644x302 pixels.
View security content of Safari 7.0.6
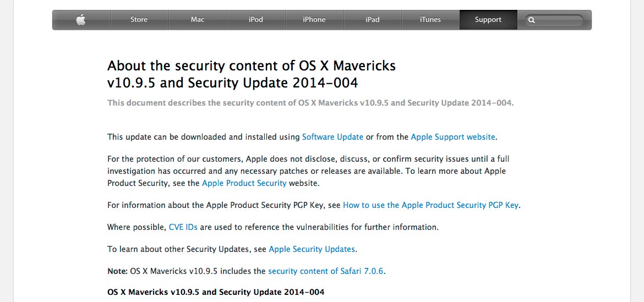click(325, 271)
